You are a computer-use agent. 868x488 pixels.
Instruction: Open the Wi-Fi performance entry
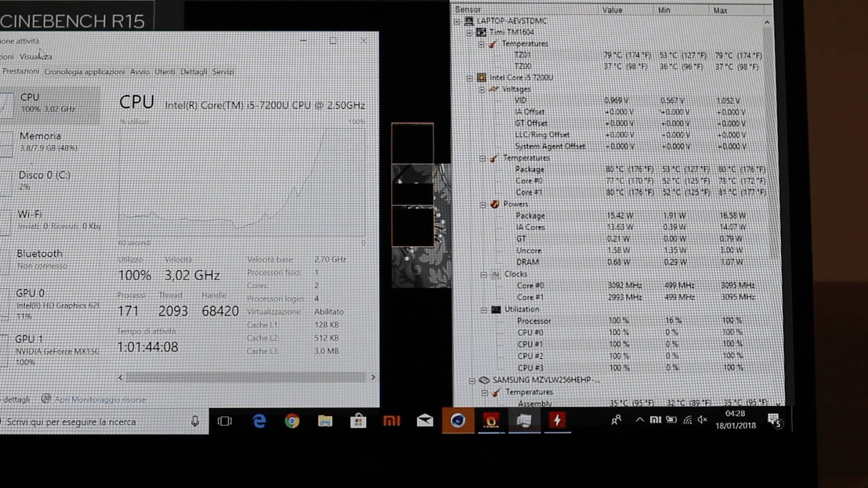click(x=50, y=220)
